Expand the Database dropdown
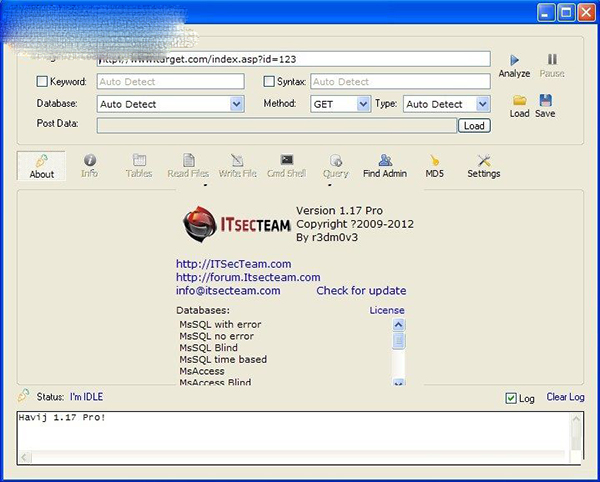 click(236, 104)
